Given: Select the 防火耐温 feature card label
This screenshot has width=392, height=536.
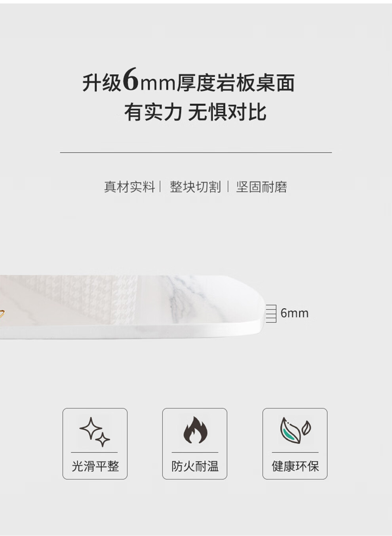Looking at the screenshot, I should (195, 466).
